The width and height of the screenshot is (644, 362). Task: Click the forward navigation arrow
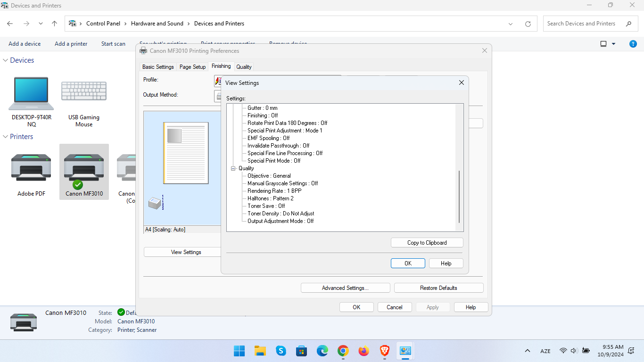click(x=26, y=24)
